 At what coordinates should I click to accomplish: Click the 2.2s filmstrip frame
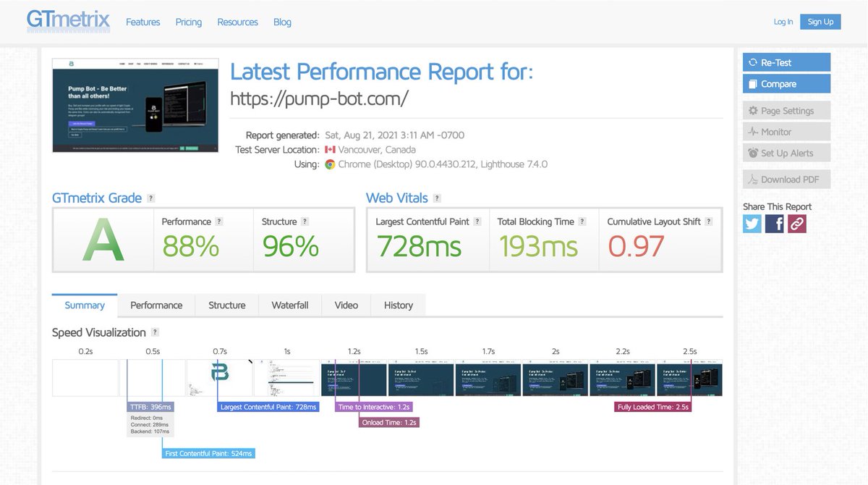[623, 378]
